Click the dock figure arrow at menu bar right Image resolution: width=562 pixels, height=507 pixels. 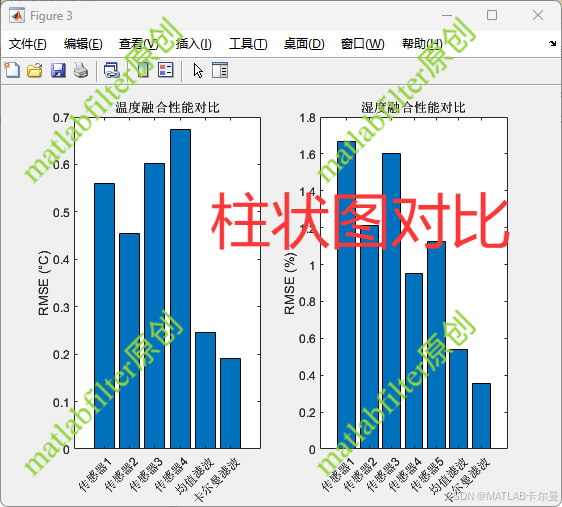click(x=553, y=44)
